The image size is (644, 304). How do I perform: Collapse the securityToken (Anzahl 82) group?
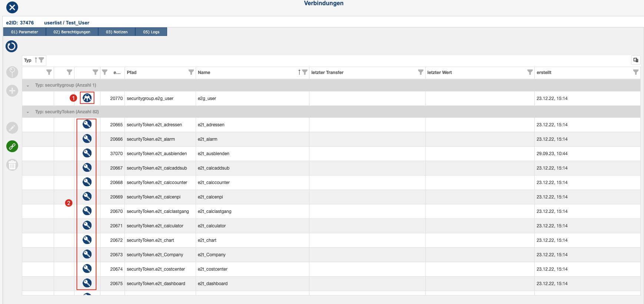(x=28, y=112)
